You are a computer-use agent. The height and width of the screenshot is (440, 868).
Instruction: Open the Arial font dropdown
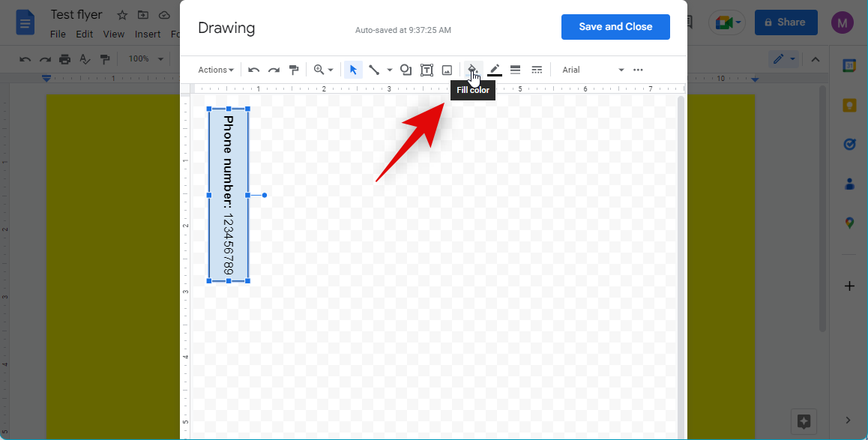tap(592, 70)
